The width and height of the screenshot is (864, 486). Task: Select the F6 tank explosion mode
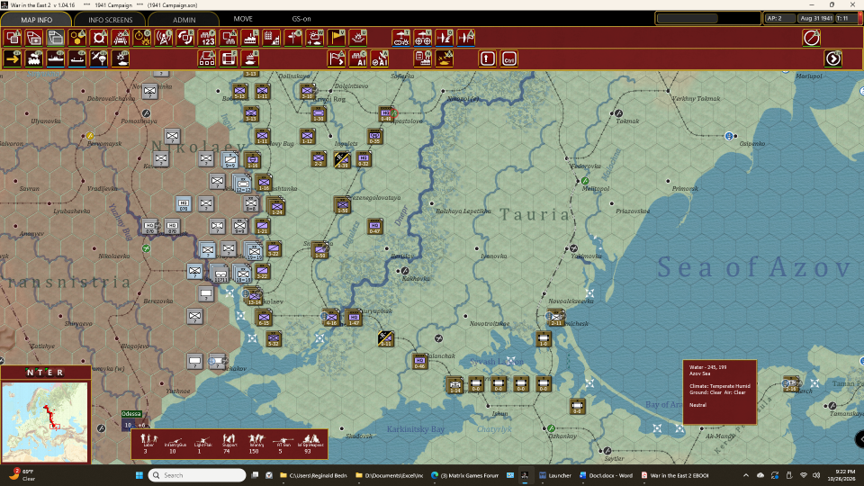121,58
